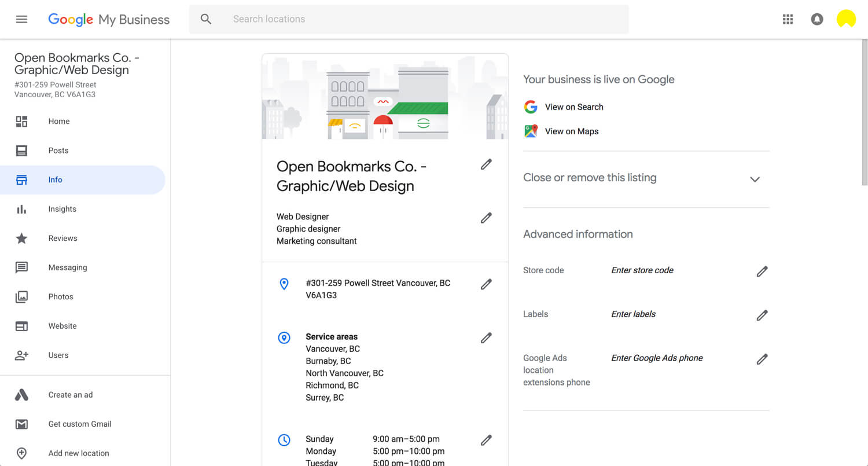Click the address location pin icon
The height and width of the screenshot is (466, 868).
coord(284,284)
